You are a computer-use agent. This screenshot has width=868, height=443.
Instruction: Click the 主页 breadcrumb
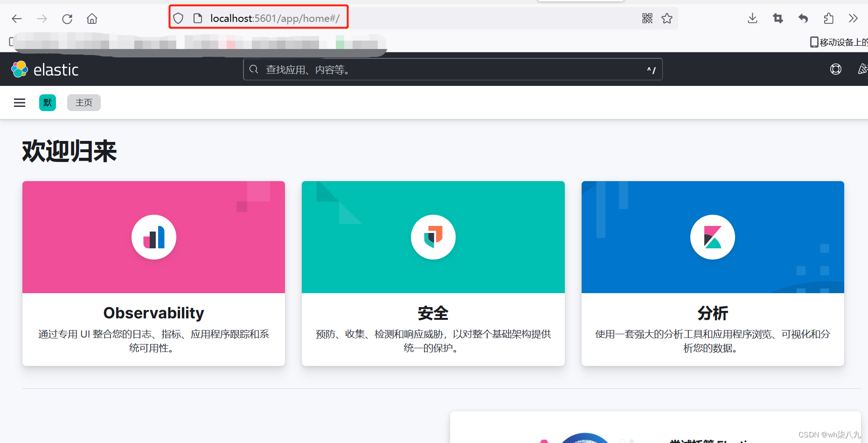(84, 103)
